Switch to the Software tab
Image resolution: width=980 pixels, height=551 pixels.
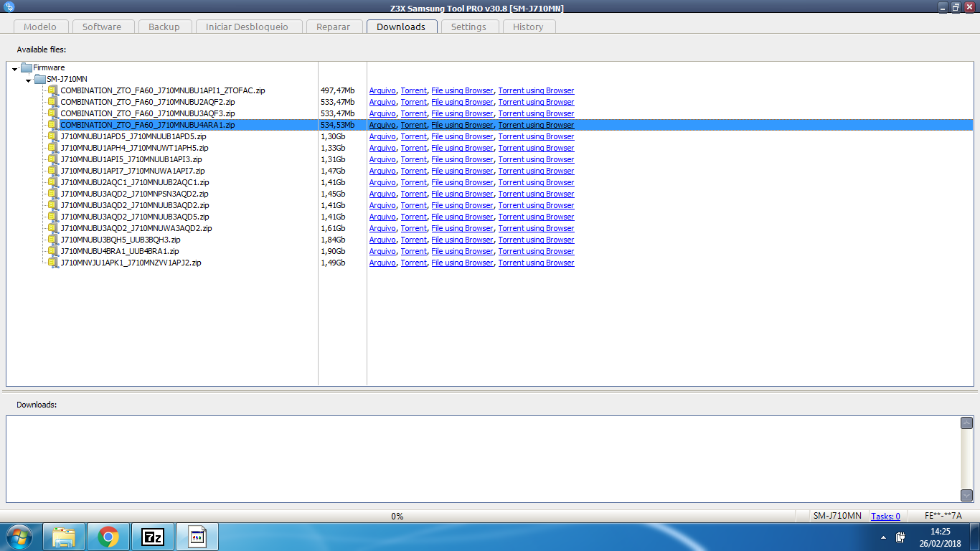(102, 27)
